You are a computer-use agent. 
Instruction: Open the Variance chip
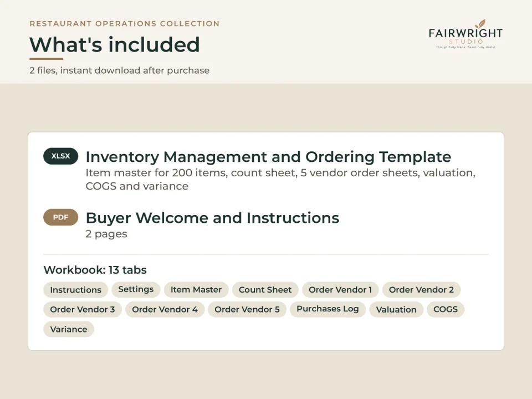[69, 329]
